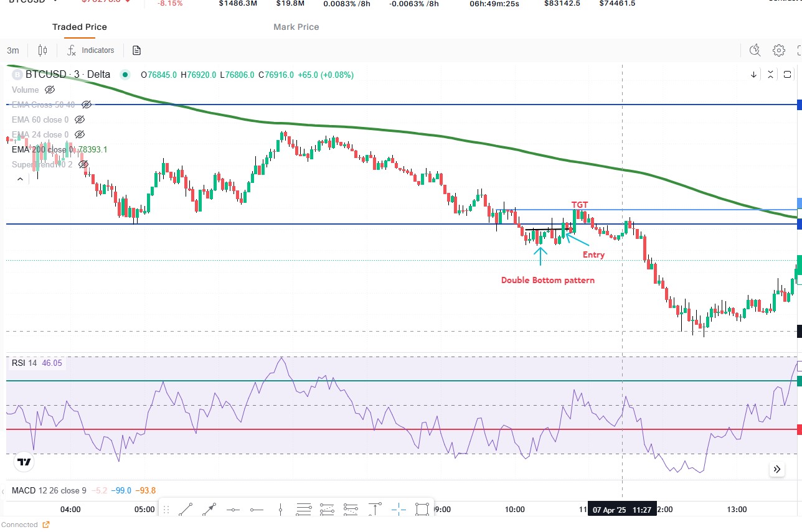Image resolution: width=802 pixels, height=532 pixels.
Task: Collapse the indicator legend list
Action: [20, 179]
